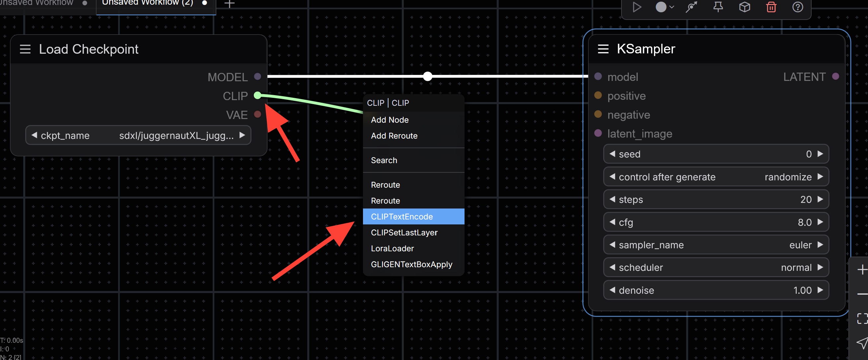Screen dimensions: 868x360
Task: Increase denoise with the right arrow
Action: pyautogui.click(x=821, y=290)
